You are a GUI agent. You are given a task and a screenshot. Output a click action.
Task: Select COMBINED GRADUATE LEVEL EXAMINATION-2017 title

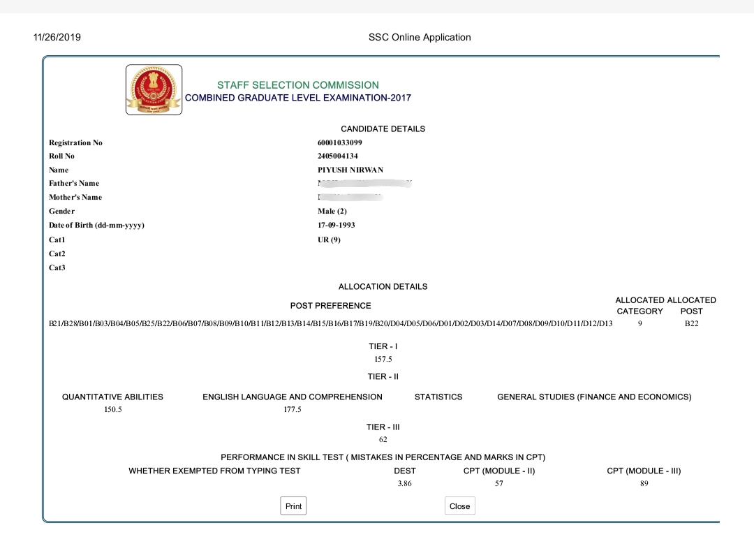click(298, 98)
